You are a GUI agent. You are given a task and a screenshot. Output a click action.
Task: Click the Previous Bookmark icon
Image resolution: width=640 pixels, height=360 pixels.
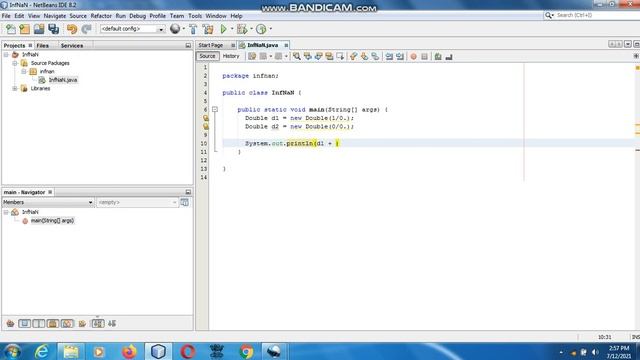(353, 56)
